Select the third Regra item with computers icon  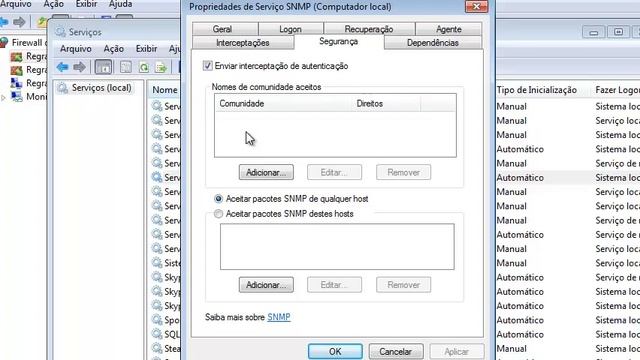29,83
